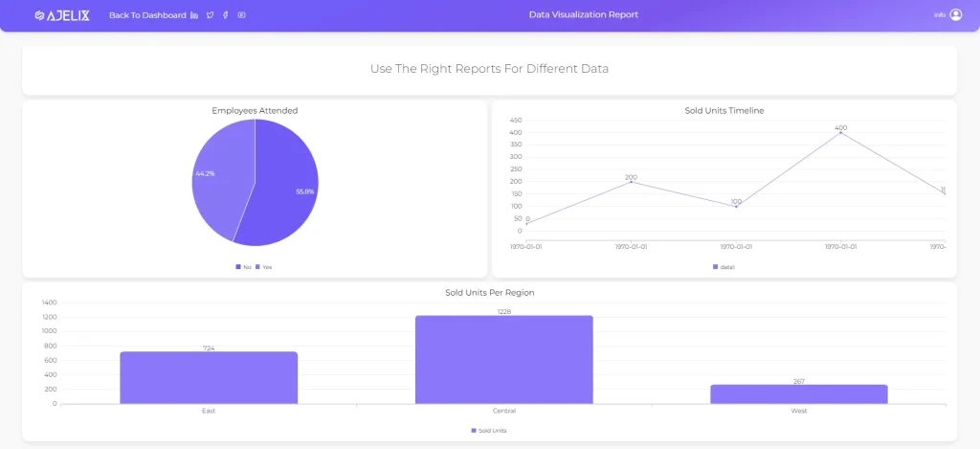Click the 'Employees Attended' chart title

(255, 111)
